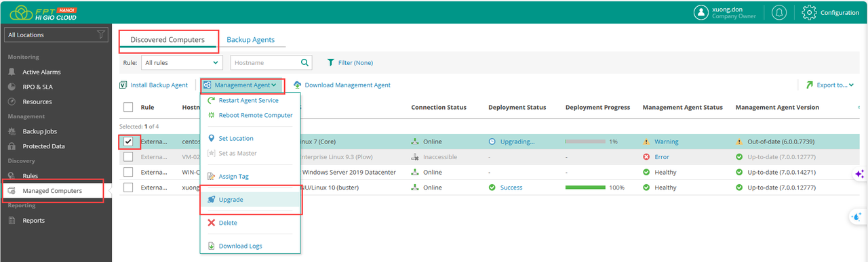Click the Filter (None) funnel icon
This screenshot has width=868, height=262.
tap(331, 62)
